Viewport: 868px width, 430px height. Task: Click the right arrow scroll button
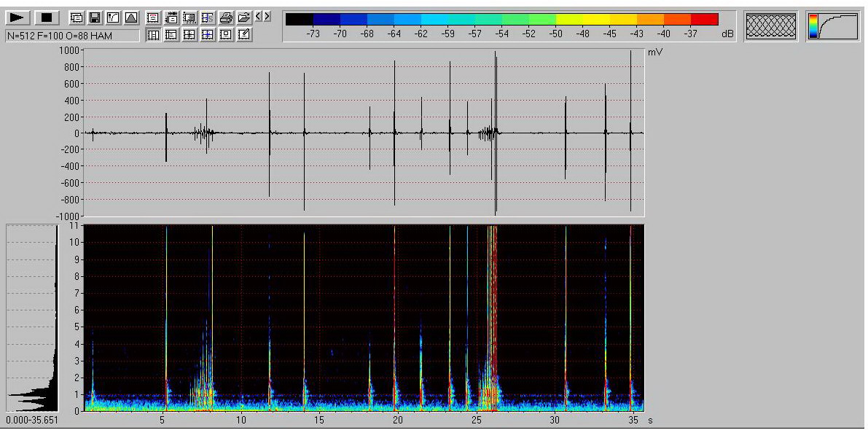click(267, 16)
